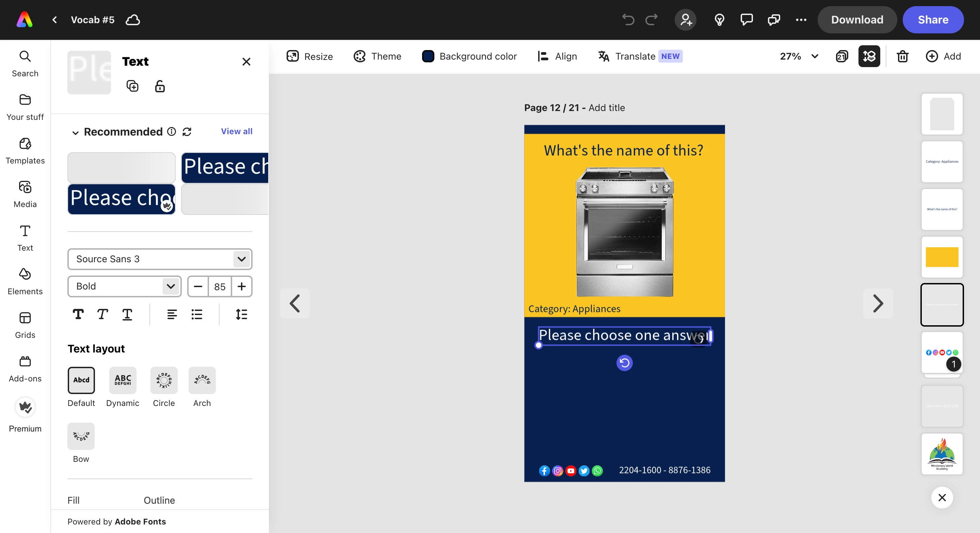Screen dimensions: 980x533
Task: Open the line spacing icon
Action: [x=241, y=314]
